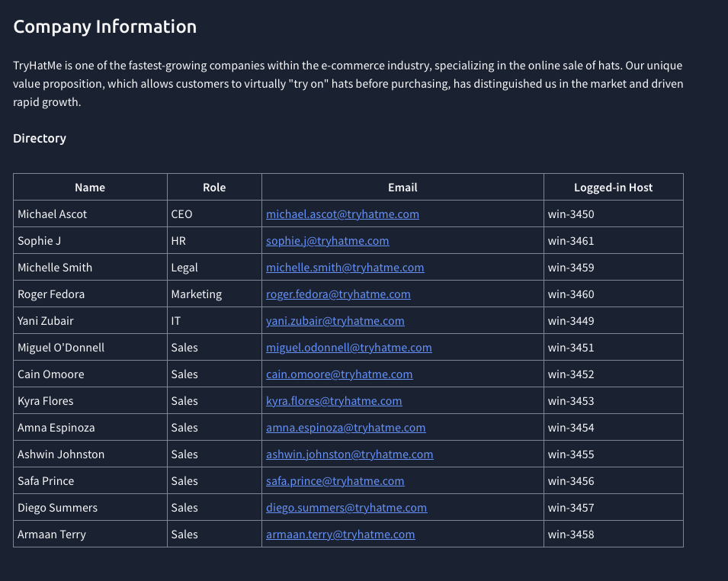Click the name Diego Summers
Image resolution: width=728 pixels, height=581 pixels.
pyautogui.click(x=58, y=508)
